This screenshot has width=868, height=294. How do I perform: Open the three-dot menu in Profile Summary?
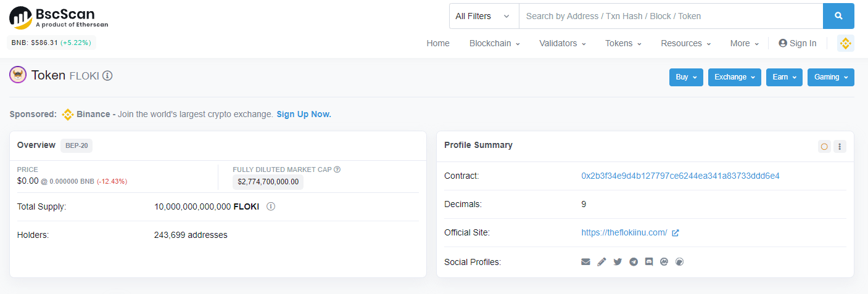[x=840, y=147]
